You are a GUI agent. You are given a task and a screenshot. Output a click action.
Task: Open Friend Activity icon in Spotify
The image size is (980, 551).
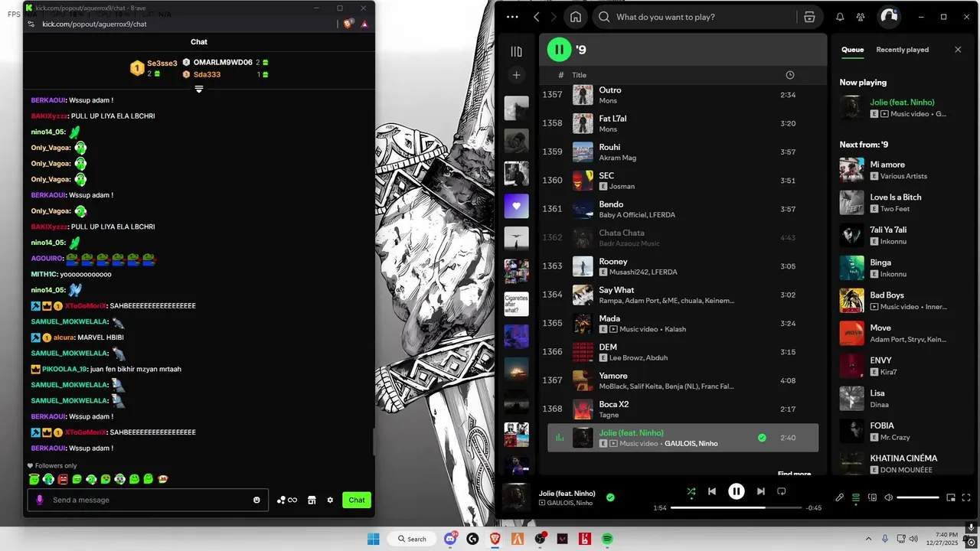click(861, 17)
